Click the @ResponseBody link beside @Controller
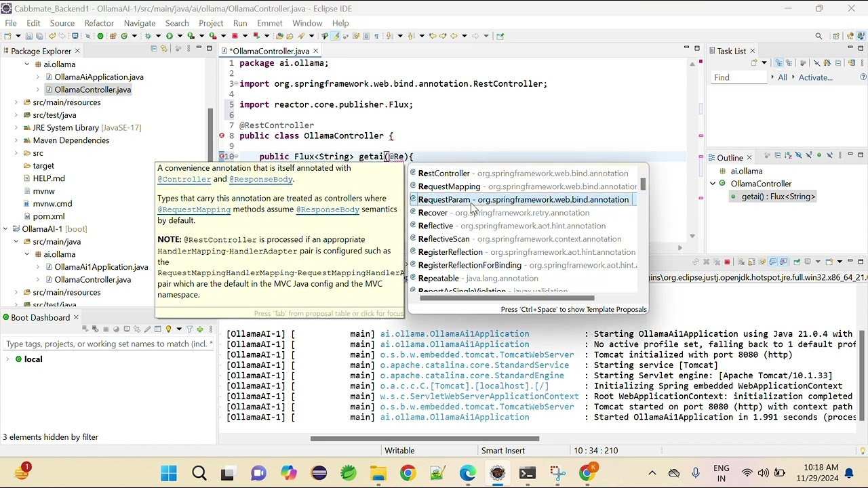 (261, 180)
